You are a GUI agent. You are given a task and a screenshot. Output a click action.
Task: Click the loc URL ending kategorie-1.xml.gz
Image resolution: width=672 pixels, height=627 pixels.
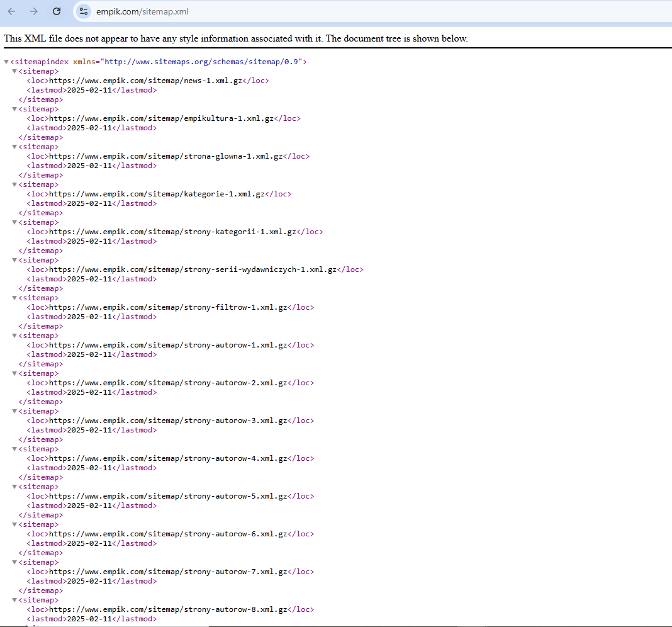(157, 194)
